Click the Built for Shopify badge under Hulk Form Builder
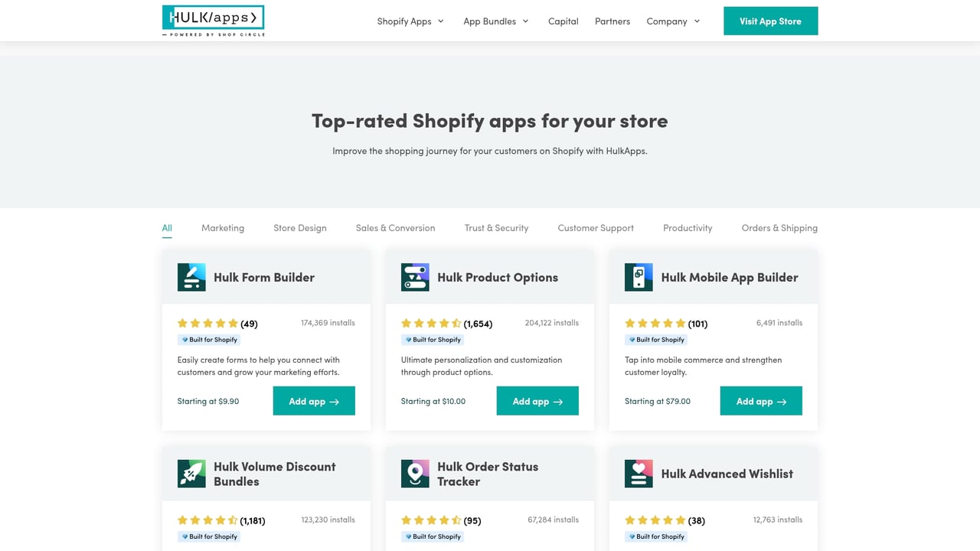Screen dimensions: 980x551 pos(208,339)
